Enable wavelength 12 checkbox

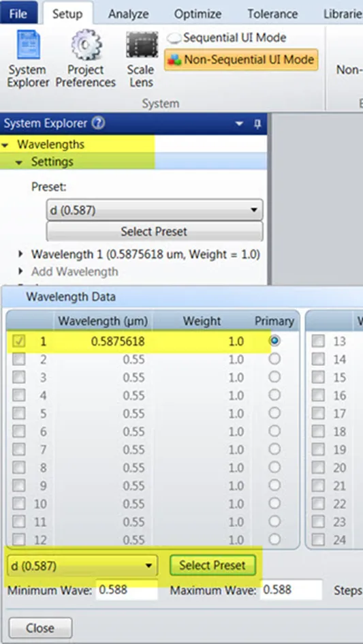19,540
